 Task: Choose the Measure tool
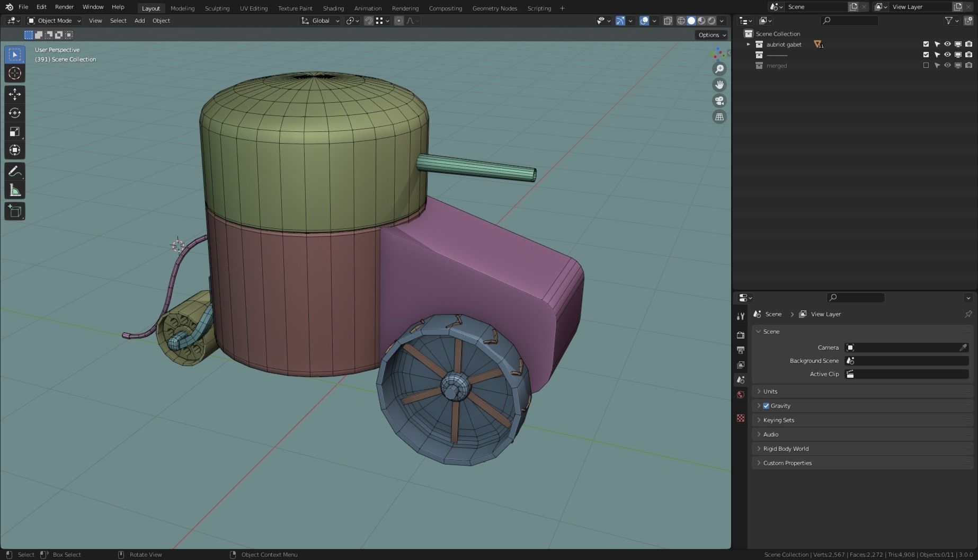(15, 190)
